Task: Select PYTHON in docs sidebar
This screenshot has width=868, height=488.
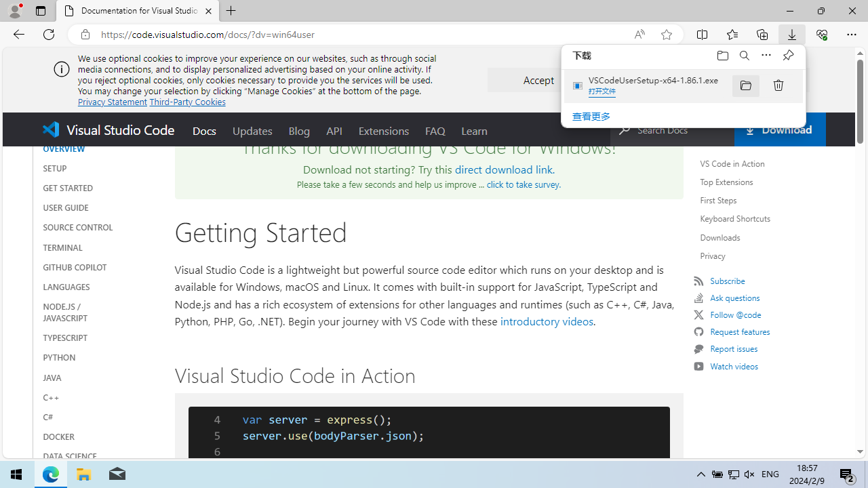Action: tap(59, 357)
